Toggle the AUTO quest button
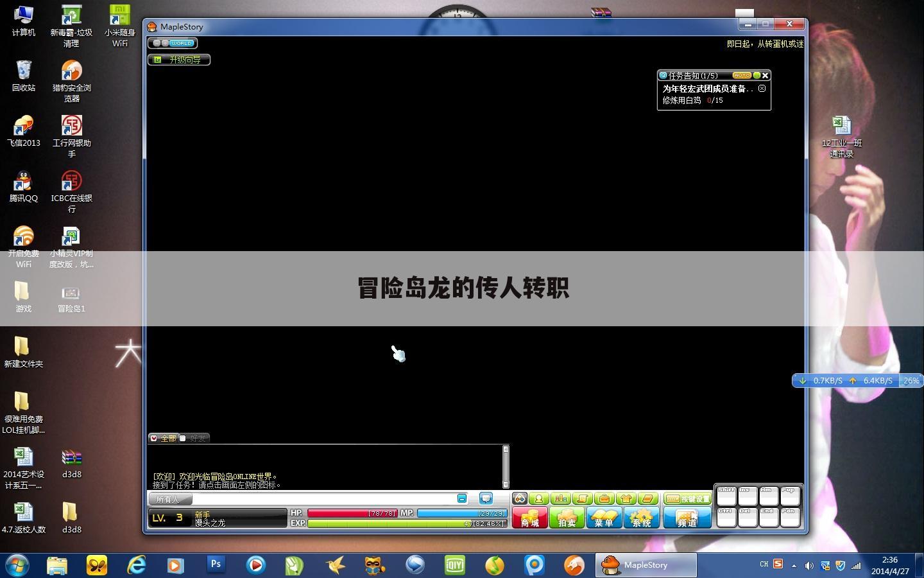The height and width of the screenshot is (578, 924). click(x=741, y=75)
